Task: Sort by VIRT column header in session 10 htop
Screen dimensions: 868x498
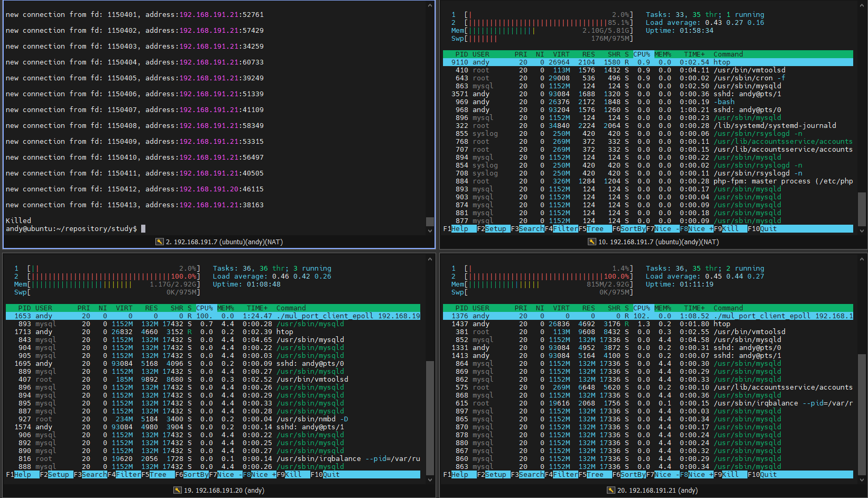Action: click(561, 54)
